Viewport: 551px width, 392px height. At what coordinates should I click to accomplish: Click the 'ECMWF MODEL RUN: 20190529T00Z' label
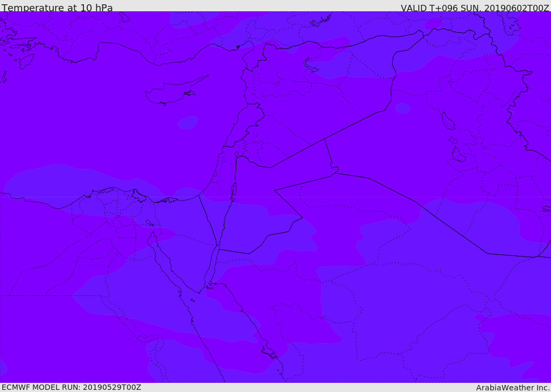tap(72, 387)
